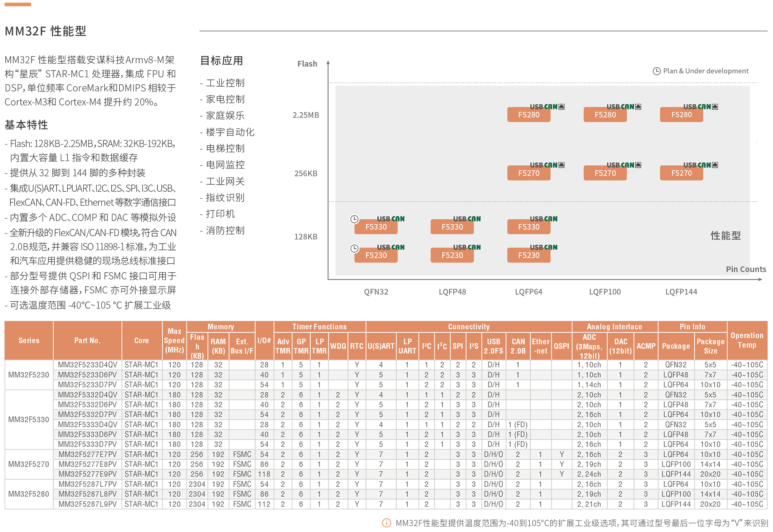The height and width of the screenshot is (532, 773).
Task: Click the Ethernet icon above the LQFP100 F5270 block
Action: coord(638,165)
